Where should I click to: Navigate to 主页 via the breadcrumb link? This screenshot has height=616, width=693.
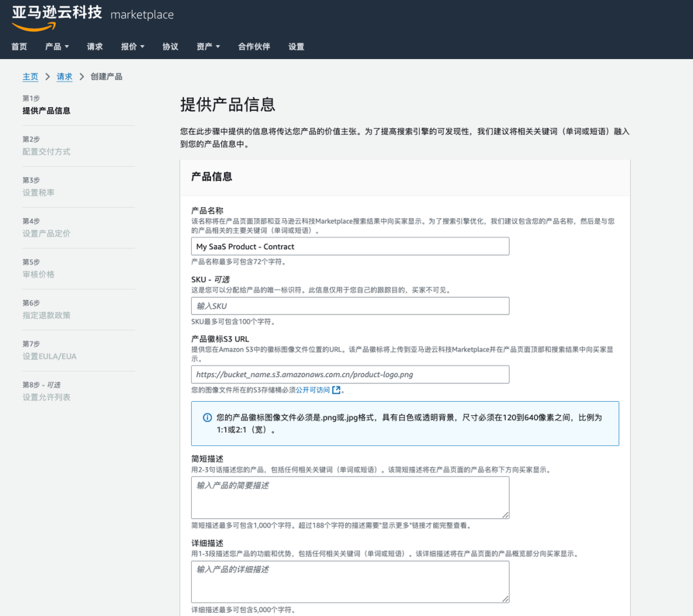(30, 76)
